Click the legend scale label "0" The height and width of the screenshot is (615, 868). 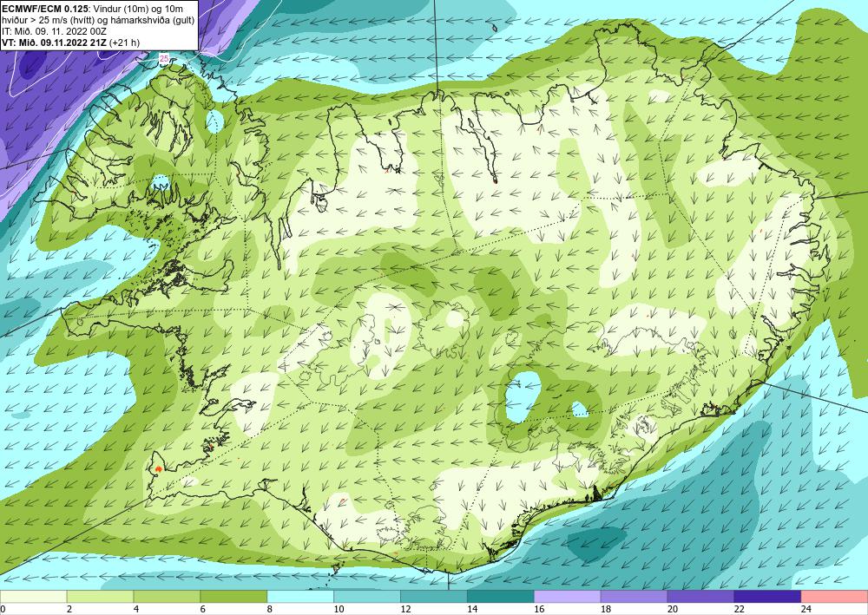(x=3, y=609)
